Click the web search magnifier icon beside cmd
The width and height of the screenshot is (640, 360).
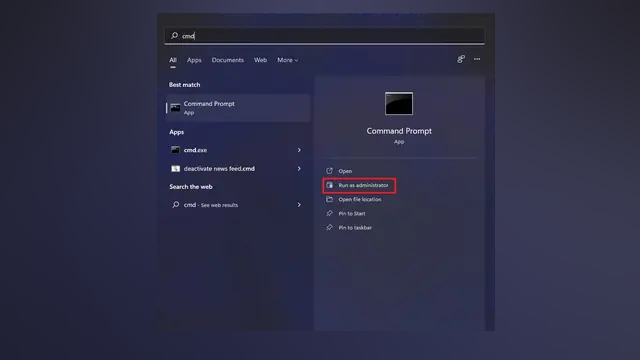point(176,204)
